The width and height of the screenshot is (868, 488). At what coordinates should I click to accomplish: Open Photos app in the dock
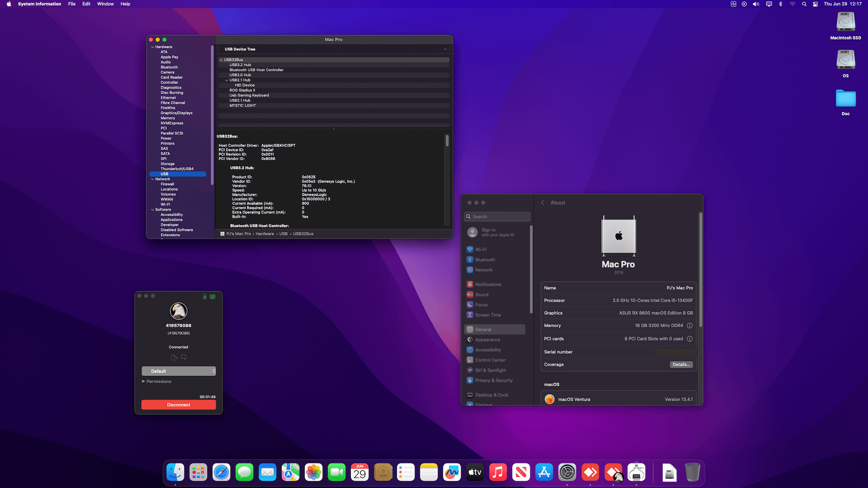(x=314, y=473)
